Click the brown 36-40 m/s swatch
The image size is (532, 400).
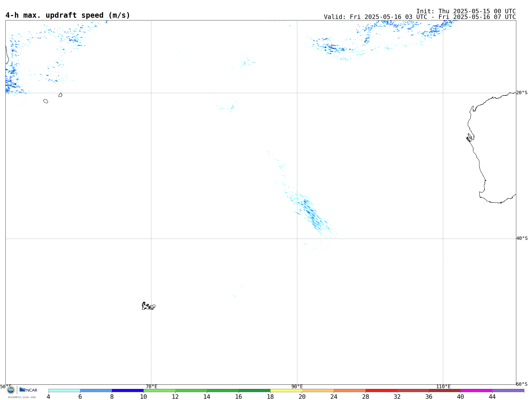tap(445, 391)
